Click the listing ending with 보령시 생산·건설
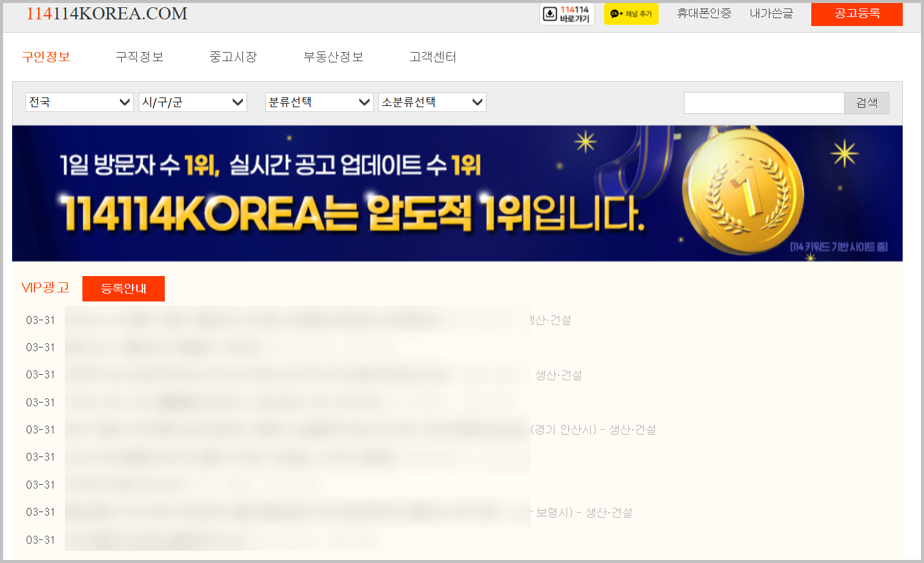 click(x=348, y=513)
